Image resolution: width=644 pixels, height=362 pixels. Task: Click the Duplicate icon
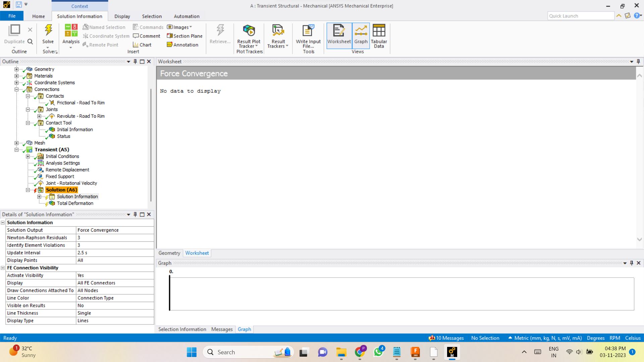pyautogui.click(x=14, y=30)
